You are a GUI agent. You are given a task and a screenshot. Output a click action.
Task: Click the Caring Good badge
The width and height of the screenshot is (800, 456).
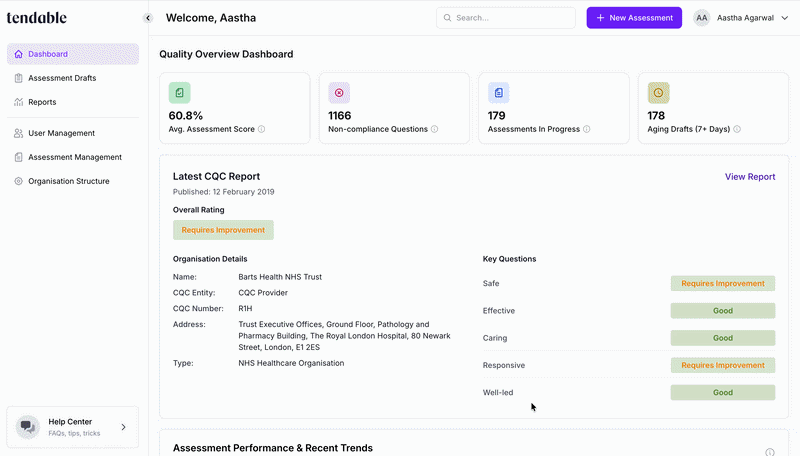723,338
